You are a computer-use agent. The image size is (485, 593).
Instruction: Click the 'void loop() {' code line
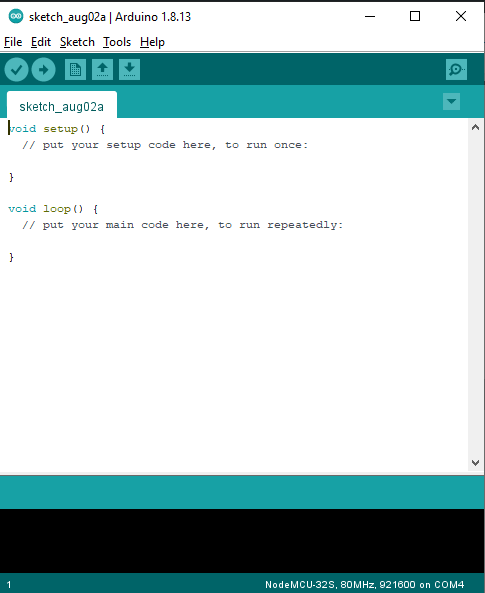point(53,209)
